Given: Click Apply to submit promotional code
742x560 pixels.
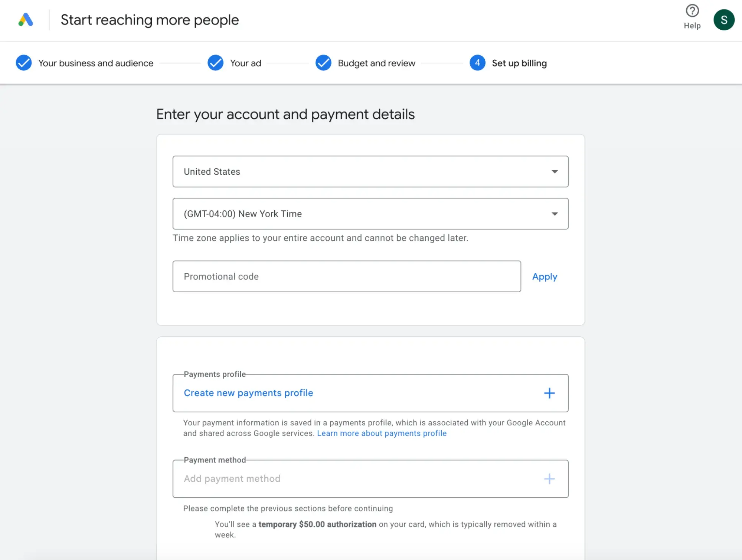Looking at the screenshot, I should 544,276.
